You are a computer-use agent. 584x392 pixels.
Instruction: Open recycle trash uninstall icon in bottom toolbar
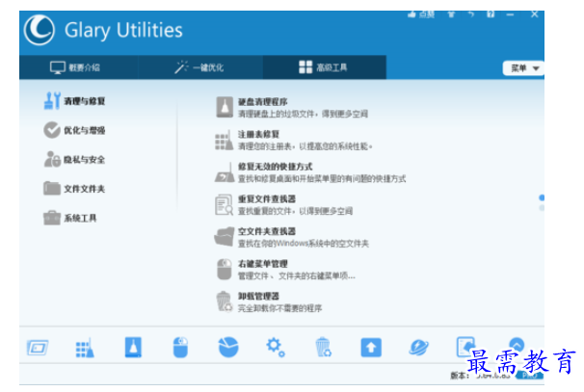point(323,347)
